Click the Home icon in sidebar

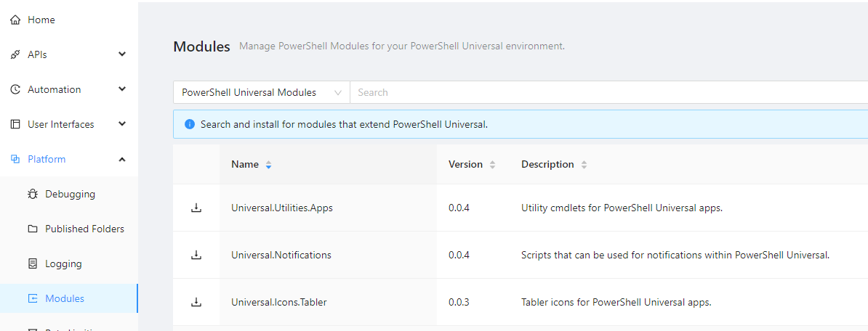click(x=15, y=20)
